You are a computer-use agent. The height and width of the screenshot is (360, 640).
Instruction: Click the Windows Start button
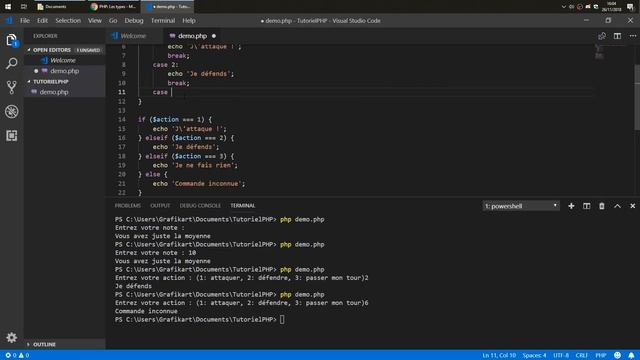tap(8, 7)
